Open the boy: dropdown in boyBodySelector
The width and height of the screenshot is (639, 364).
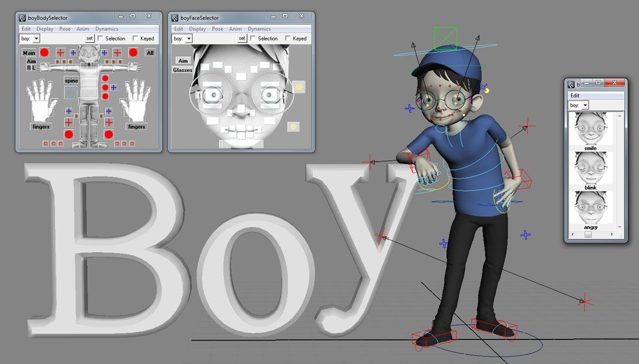pos(36,39)
